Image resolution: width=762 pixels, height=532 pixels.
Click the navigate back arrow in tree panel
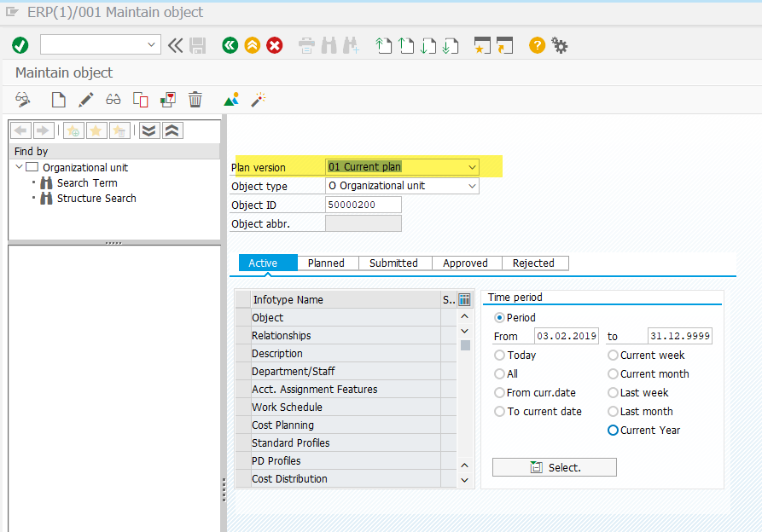[20, 130]
